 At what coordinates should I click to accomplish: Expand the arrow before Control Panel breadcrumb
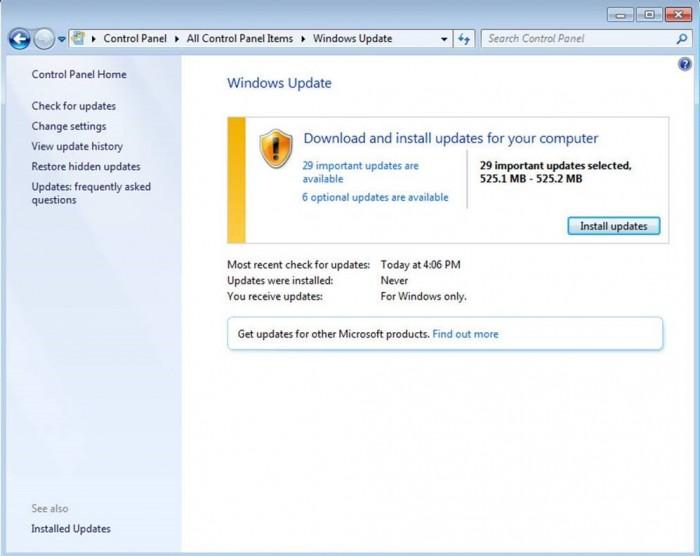click(94, 39)
